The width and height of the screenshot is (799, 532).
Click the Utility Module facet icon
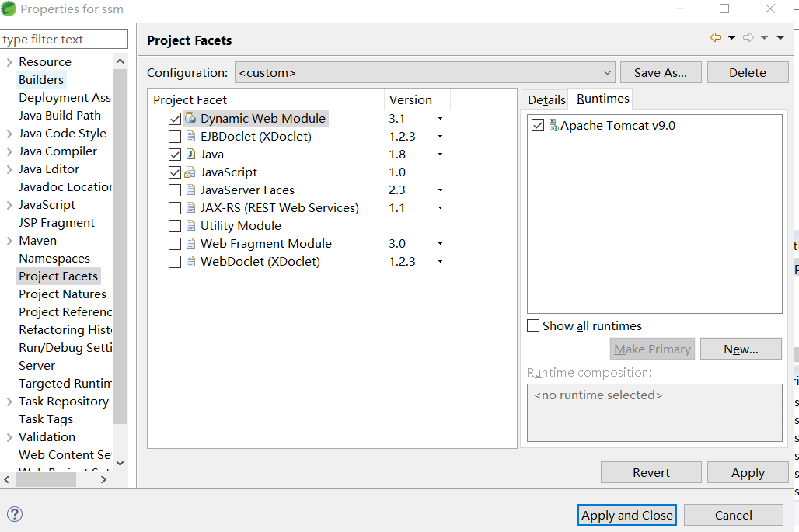(190, 225)
